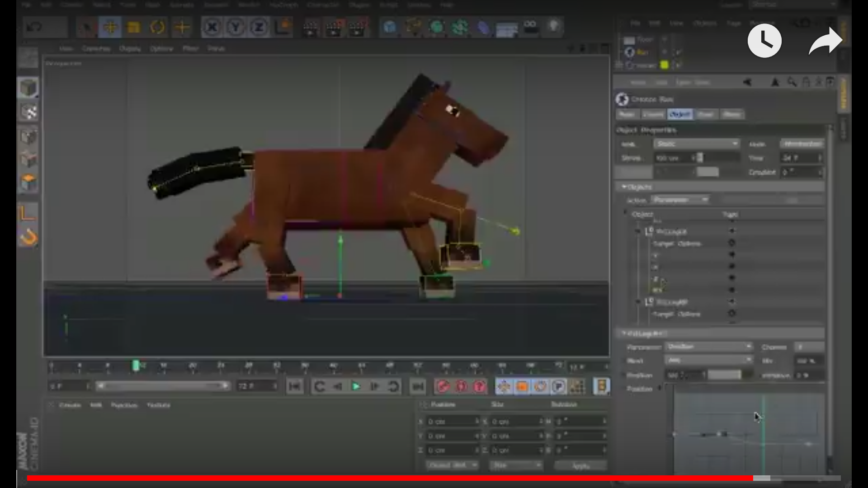
Task: Open the Action dropdown under Objects
Action: click(x=680, y=200)
